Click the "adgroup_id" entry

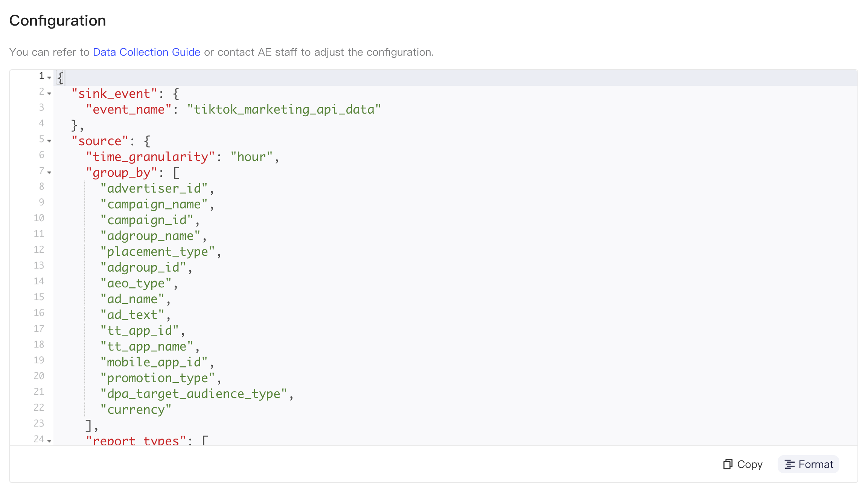point(143,267)
